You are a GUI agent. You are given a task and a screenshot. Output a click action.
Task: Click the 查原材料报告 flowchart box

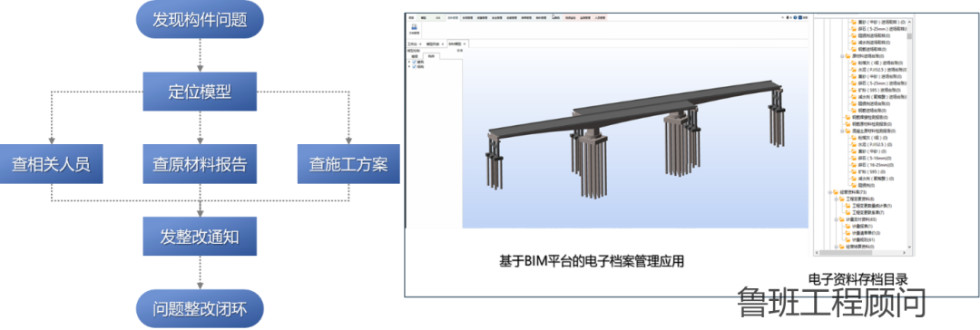pyautogui.click(x=200, y=165)
